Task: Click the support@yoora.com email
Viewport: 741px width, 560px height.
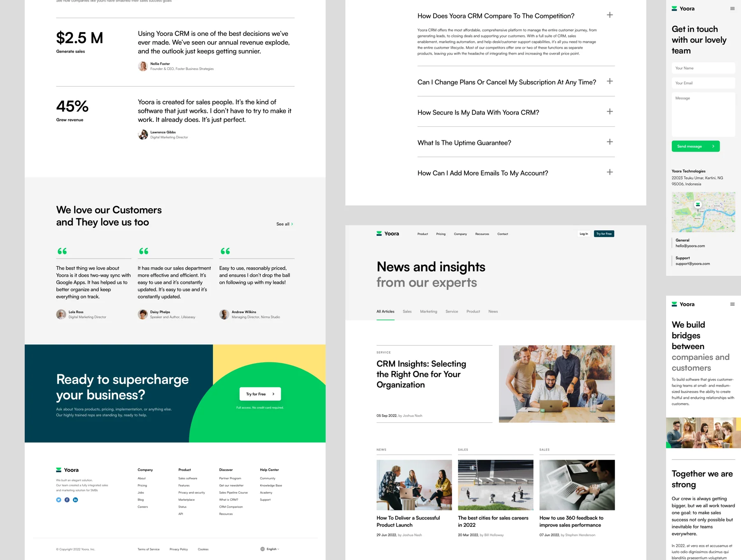Action: tap(692, 264)
